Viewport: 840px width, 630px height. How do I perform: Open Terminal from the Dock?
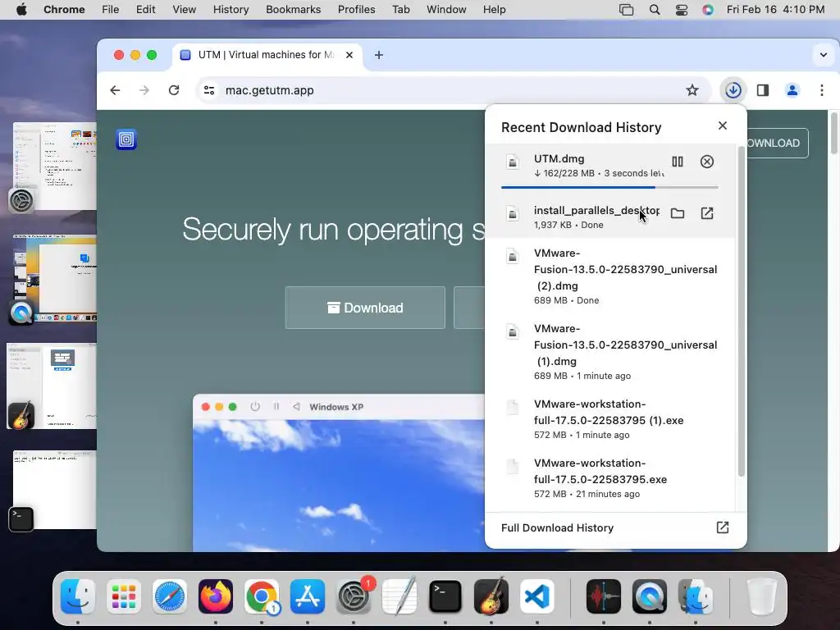445,596
